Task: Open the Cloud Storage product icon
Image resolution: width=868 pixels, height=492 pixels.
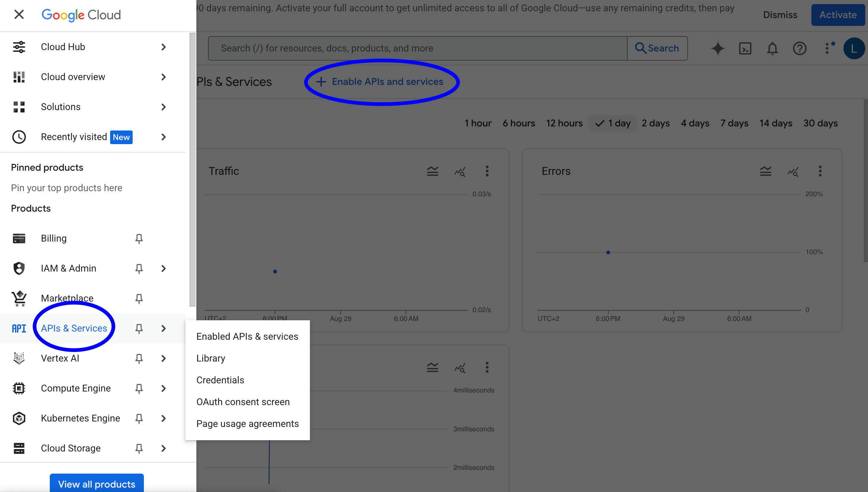Action: pos(19,448)
